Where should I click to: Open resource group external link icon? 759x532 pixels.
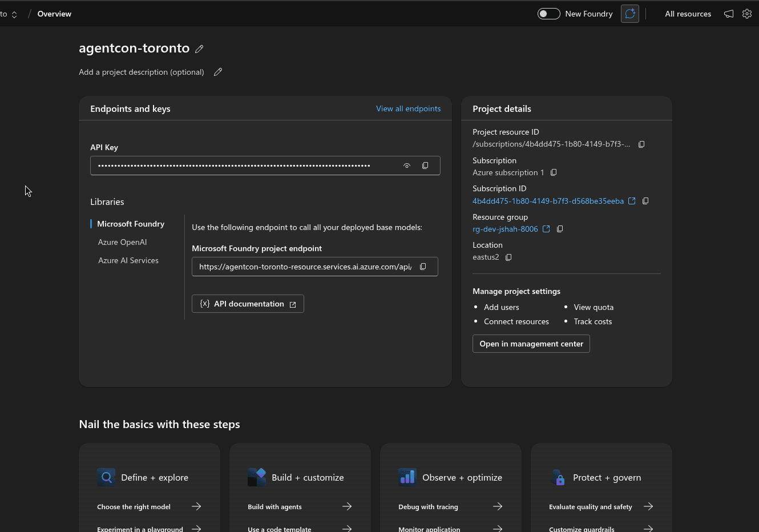tap(546, 229)
